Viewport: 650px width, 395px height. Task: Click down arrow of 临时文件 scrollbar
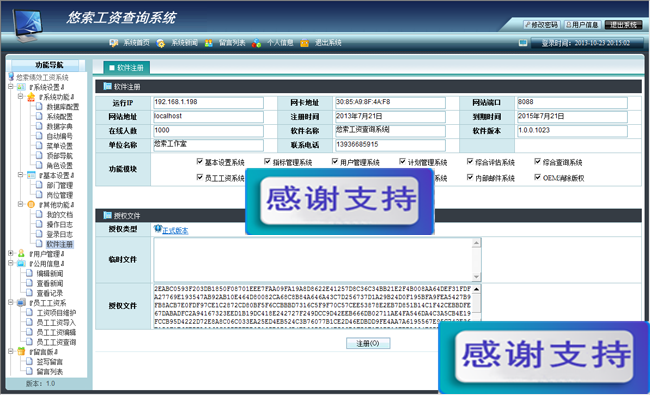click(x=476, y=277)
